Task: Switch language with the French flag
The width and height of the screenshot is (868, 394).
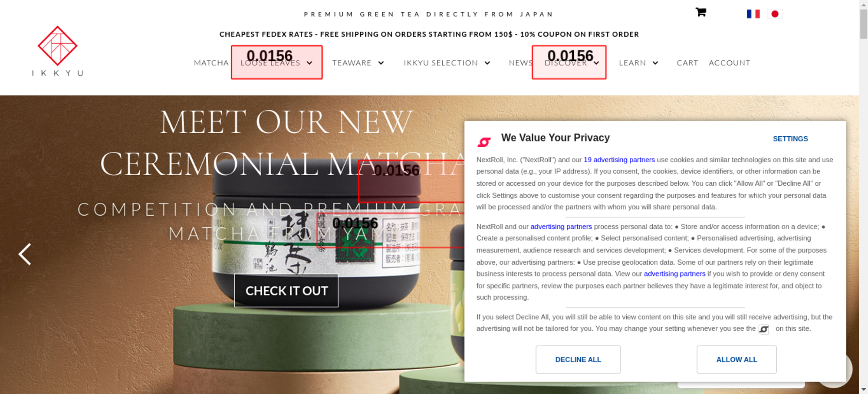Action: (x=753, y=14)
